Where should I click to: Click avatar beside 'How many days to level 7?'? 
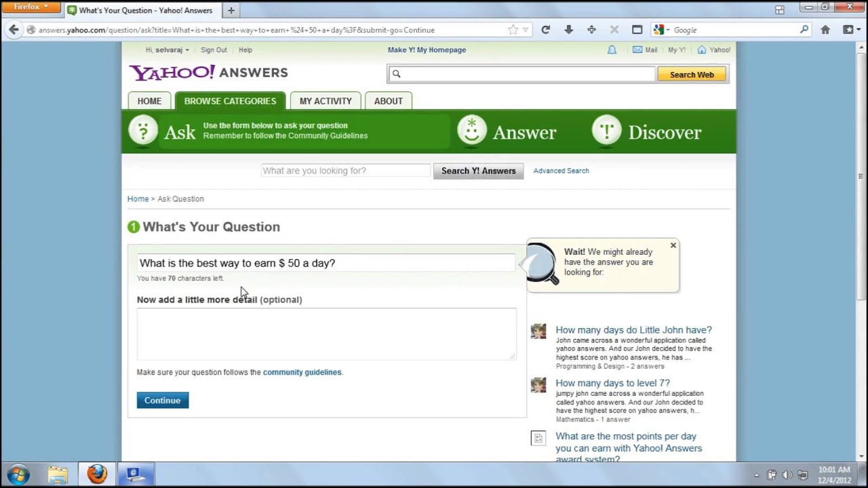(x=538, y=385)
